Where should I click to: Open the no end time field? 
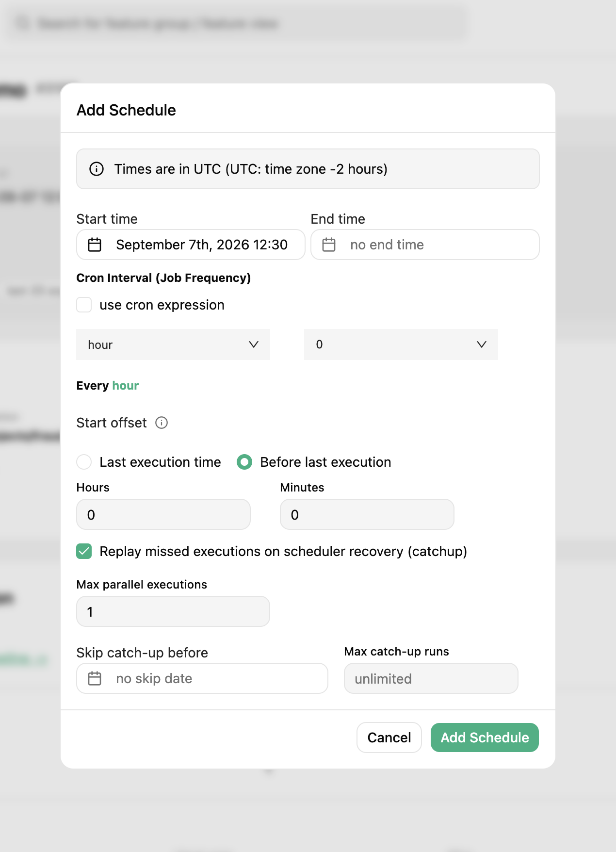pyautogui.click(x=425, y=245)
